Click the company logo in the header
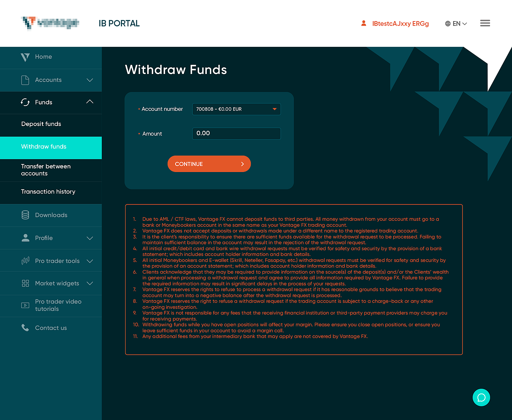512x420 pixels. click(50, 23)
